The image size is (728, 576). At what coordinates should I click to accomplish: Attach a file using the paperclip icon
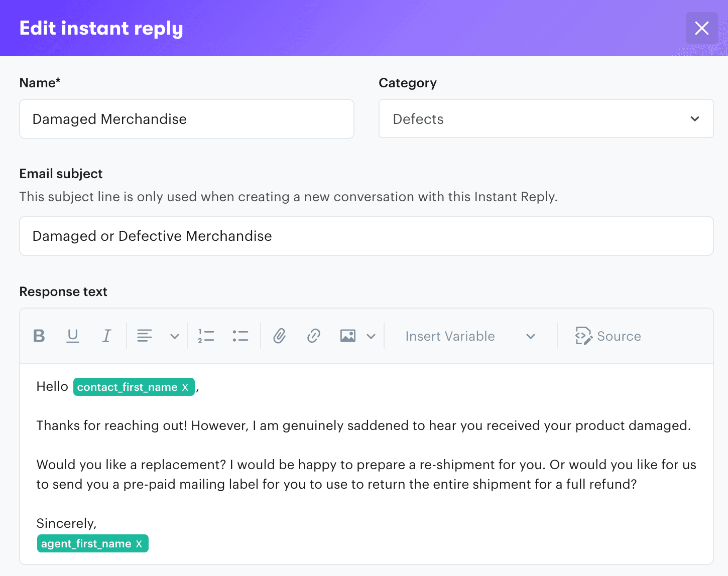tap(280, 336)
